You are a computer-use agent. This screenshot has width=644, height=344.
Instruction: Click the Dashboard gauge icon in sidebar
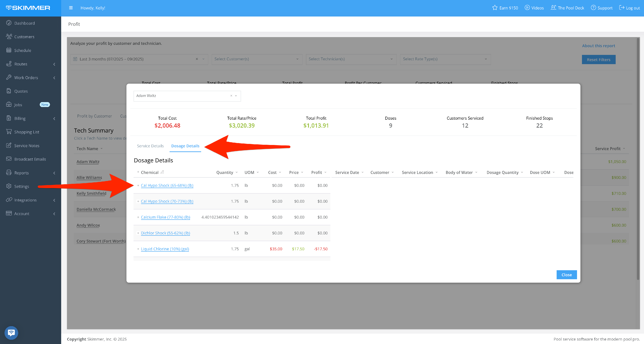click(9, 23)
